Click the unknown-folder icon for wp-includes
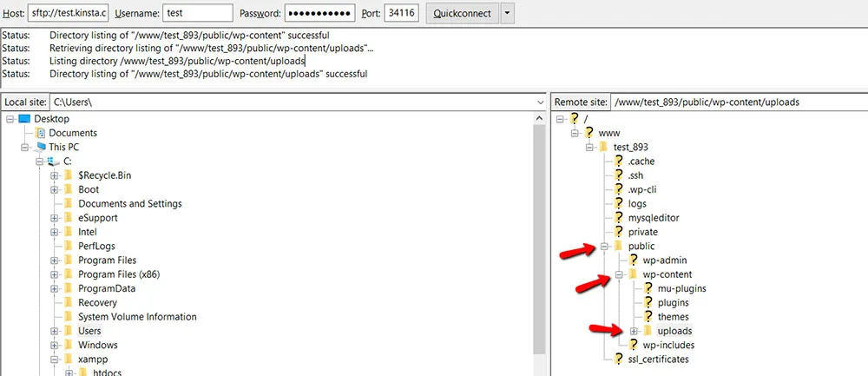The image size is (868, 376). (634, 345)
